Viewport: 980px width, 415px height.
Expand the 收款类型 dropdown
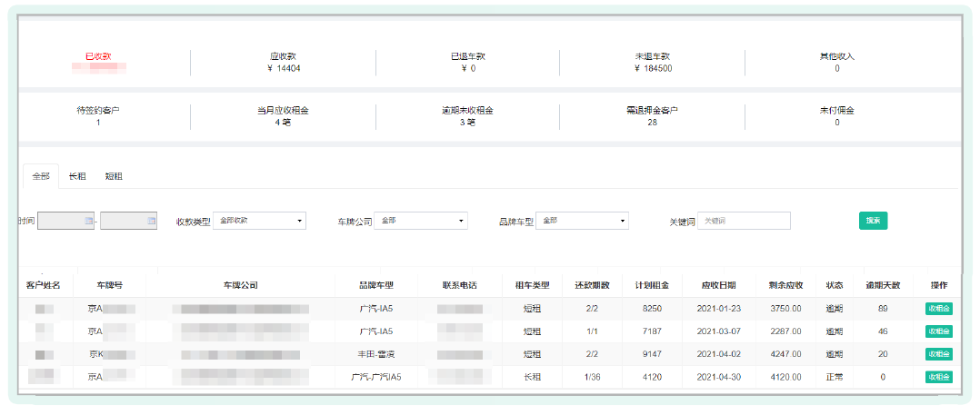(x=259, y=221)
